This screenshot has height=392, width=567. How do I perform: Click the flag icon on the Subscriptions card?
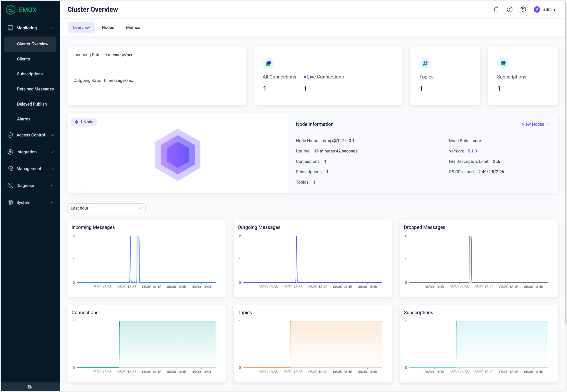tap(503, 63)
